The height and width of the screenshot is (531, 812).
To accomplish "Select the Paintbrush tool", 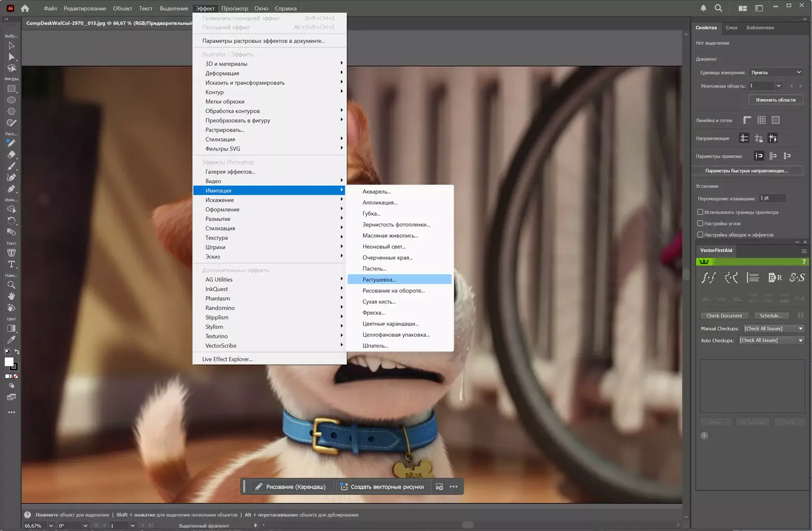I will click(11, 166).
